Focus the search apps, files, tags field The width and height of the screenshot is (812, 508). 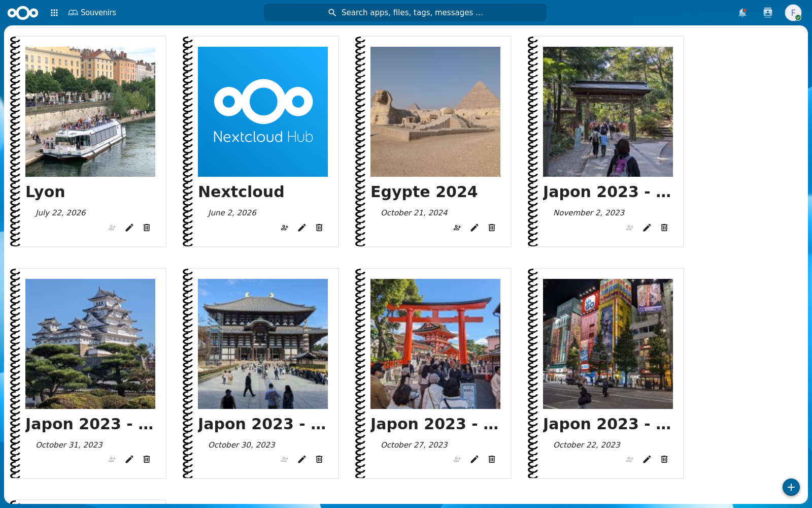click(x=405, y=13)
